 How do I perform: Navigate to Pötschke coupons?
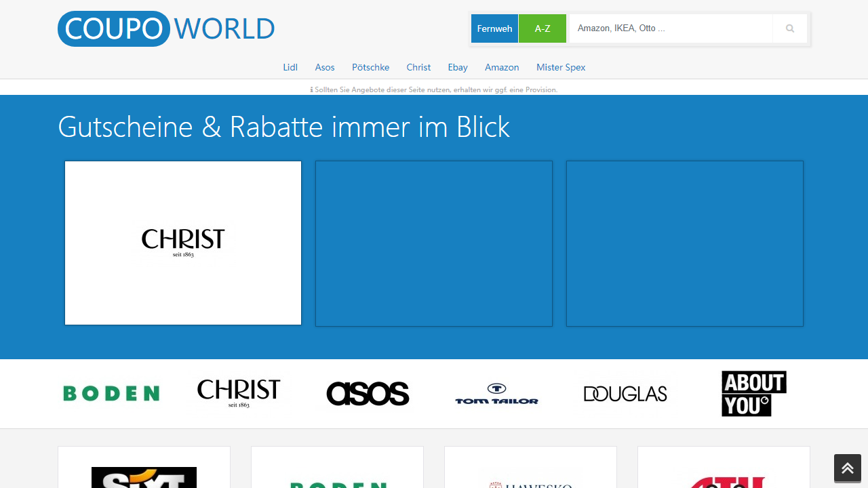[x=370, y=67]
